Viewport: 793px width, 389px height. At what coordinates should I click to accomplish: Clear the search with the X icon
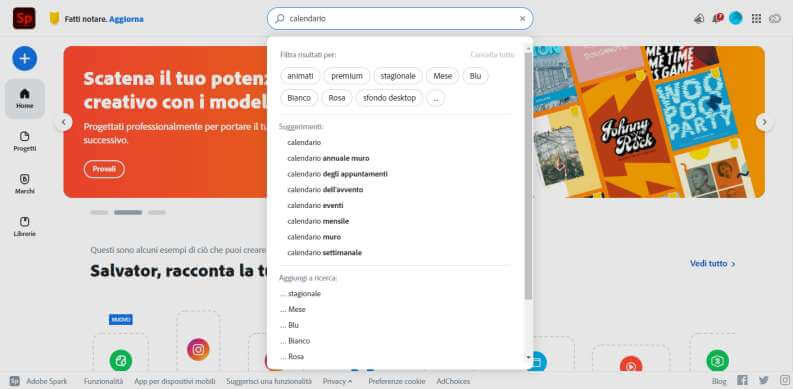pyautogui.click(x=522, y=19)
